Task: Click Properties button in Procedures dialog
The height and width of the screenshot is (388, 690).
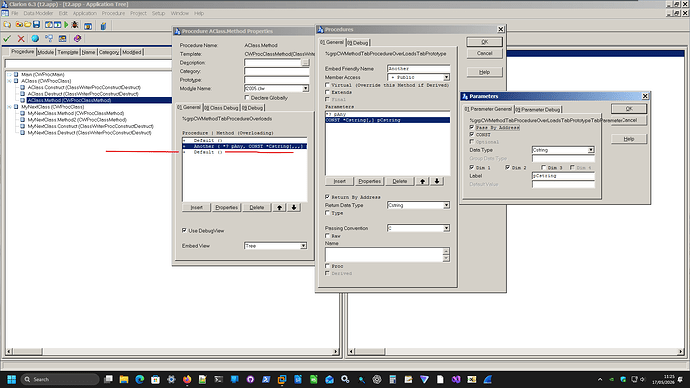Action: (369, 181)
